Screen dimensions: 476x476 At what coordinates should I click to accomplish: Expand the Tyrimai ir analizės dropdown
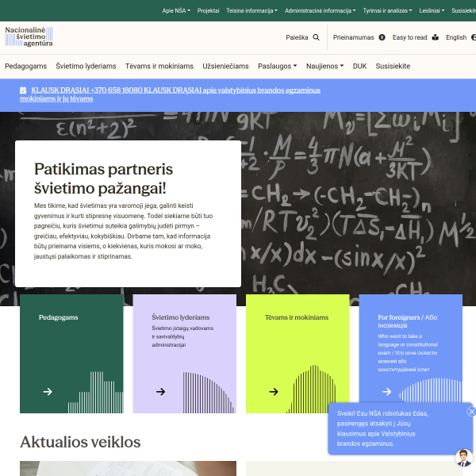click(387, 10)
